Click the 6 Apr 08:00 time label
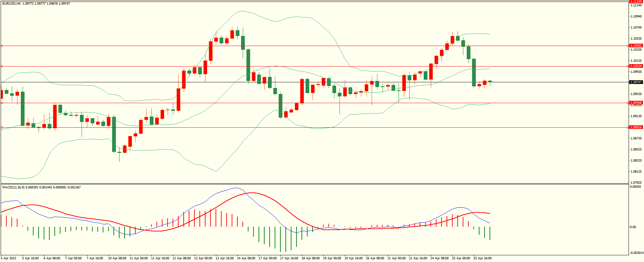The height and width of the screenshot is (262, 644). click(52, 258)
